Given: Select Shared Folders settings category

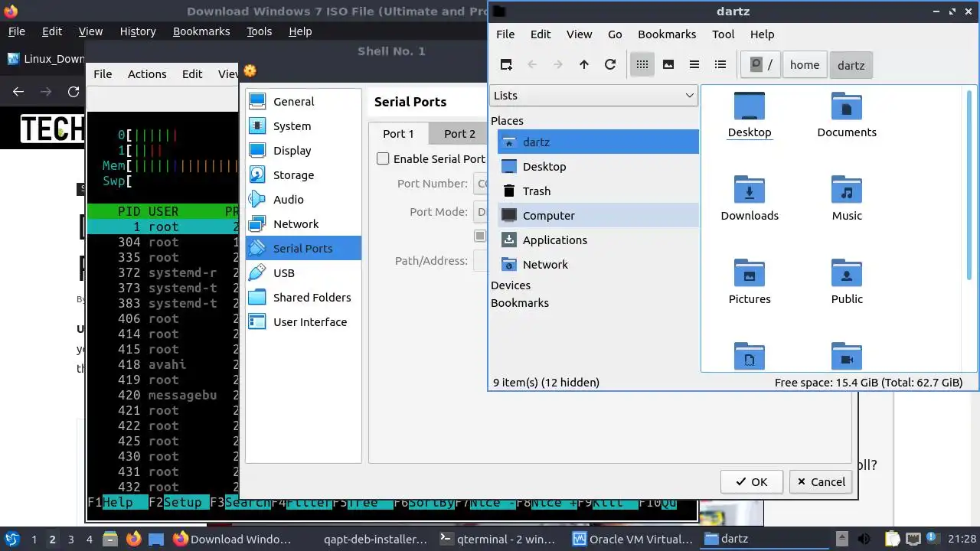Looking at the screenshot, I should [303, 297].
